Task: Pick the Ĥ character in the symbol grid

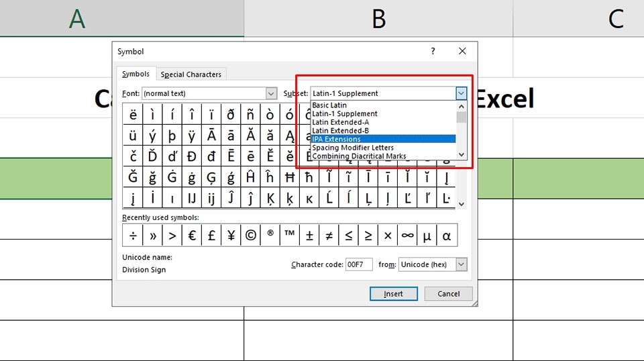Action: click(x=250, y=176)
